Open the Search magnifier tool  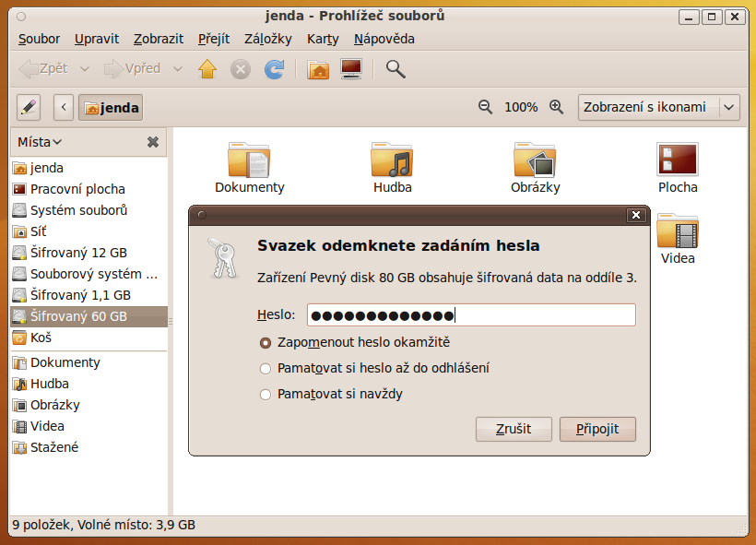click(x=396, y=69)
